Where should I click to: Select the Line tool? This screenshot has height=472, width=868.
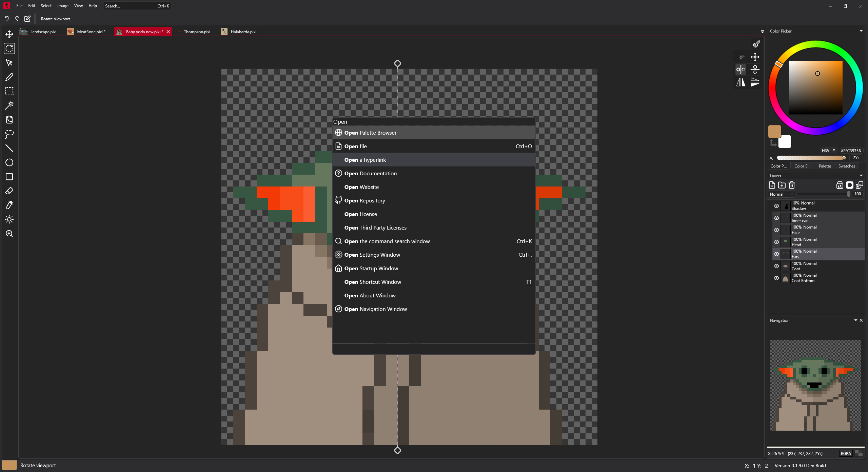click(x=9, y=148)
